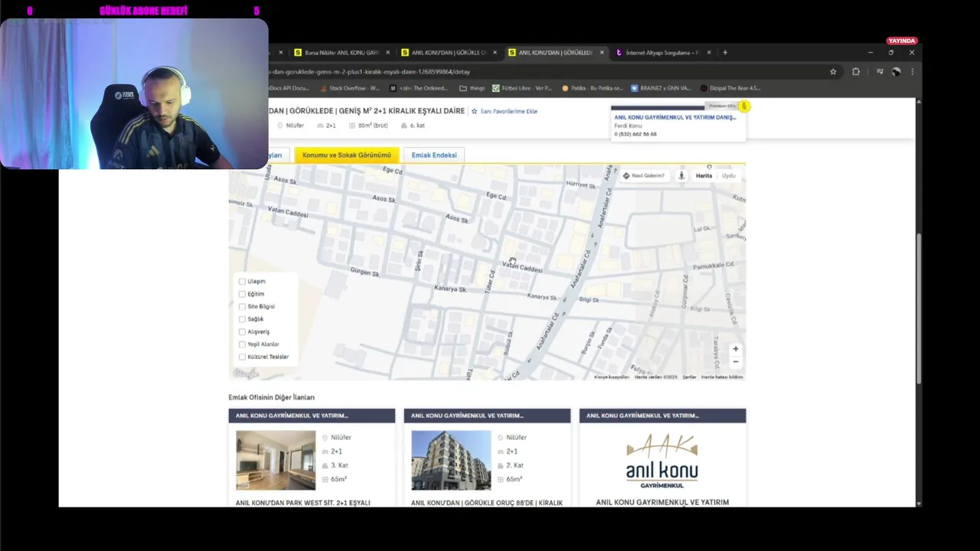Image resolution: width=980 pixels, height=551 pixels.
Task: Open the Chrome profile avatar
Action: point(896,72)
